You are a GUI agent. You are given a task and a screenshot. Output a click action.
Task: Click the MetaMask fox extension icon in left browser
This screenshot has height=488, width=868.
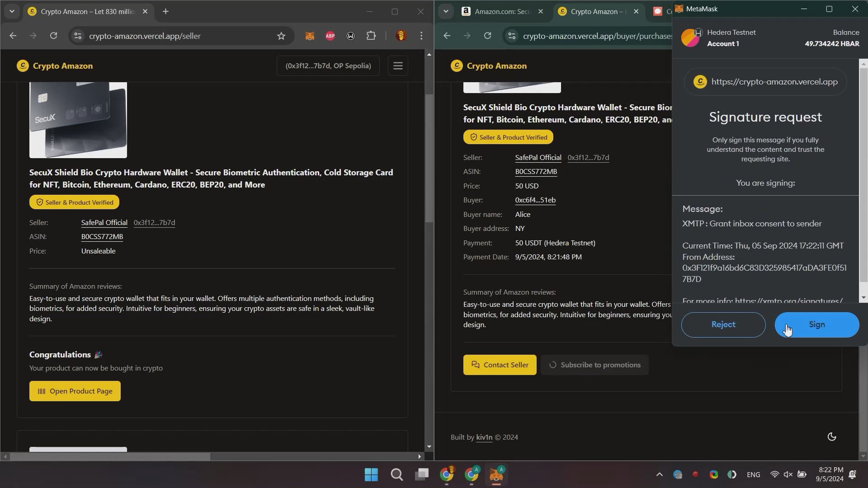[x=310, y=36]
